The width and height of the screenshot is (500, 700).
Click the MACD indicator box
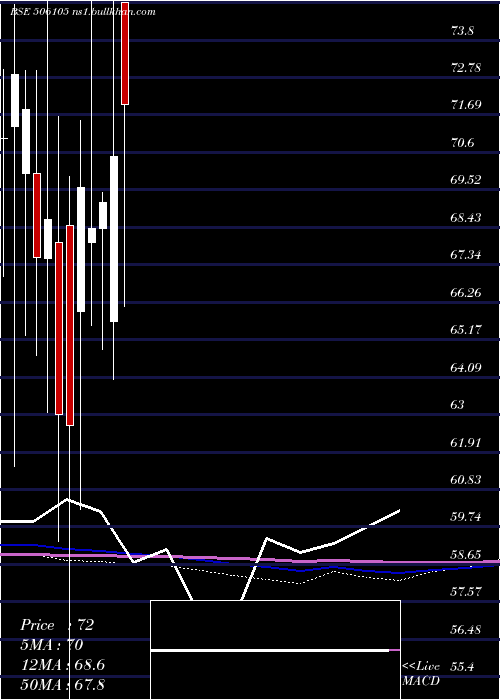coord(275,650)
